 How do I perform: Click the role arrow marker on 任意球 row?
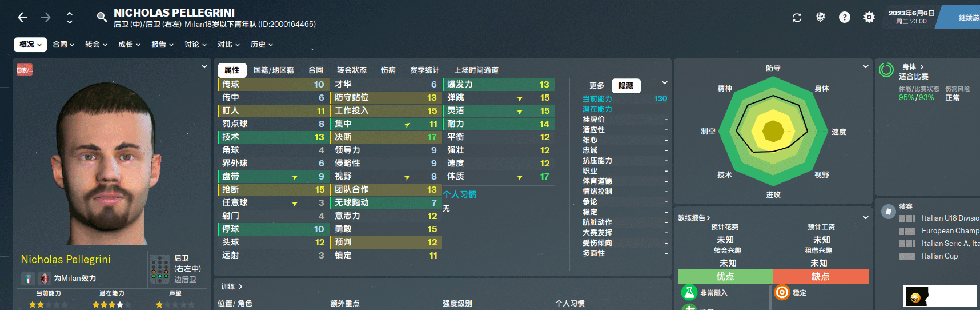[x=295, y=204]
